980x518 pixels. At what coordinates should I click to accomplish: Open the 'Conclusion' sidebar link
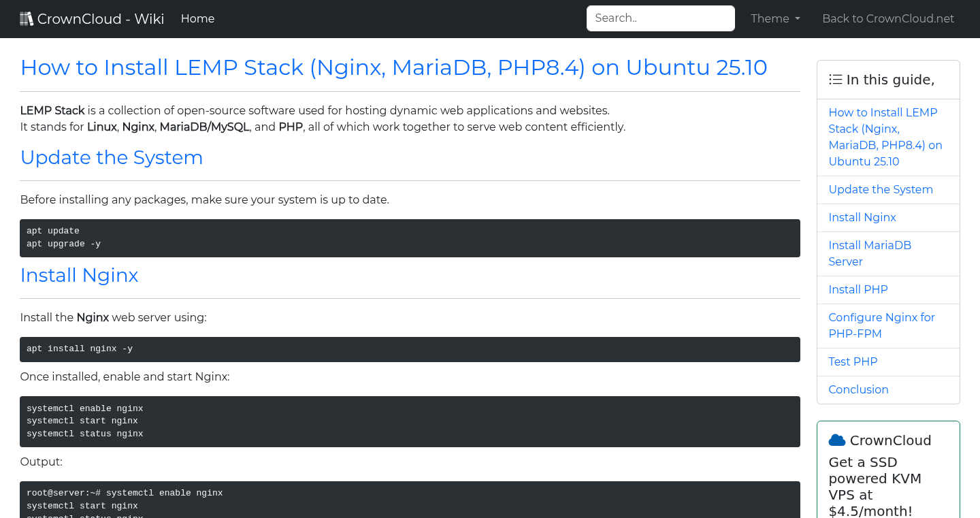(858, 389)
